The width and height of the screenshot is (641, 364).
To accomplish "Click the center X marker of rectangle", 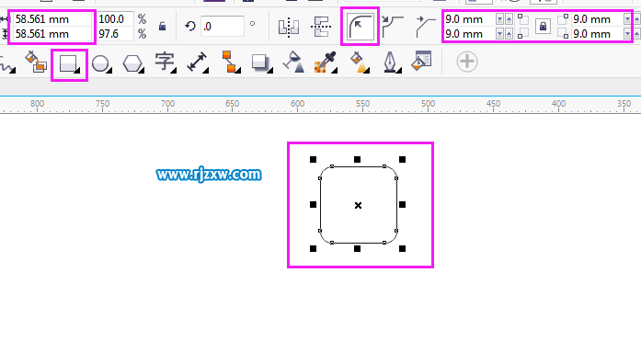I will coord(358,206).
